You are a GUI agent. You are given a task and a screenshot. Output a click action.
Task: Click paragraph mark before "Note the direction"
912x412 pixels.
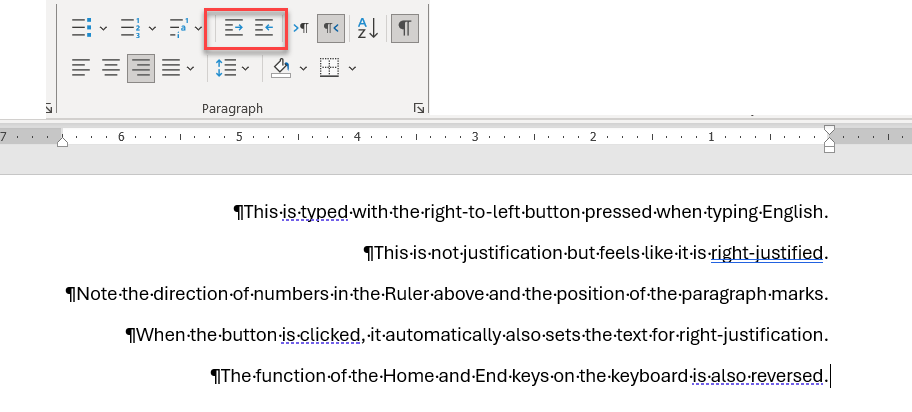click(x=71, y=294)
